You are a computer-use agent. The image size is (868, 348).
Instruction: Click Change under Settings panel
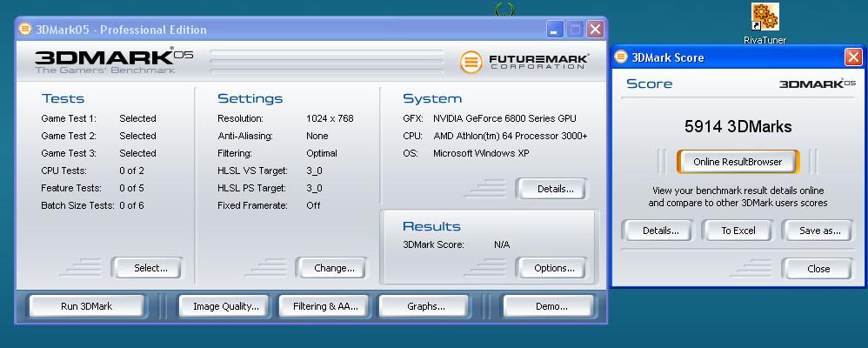point(333,268)
